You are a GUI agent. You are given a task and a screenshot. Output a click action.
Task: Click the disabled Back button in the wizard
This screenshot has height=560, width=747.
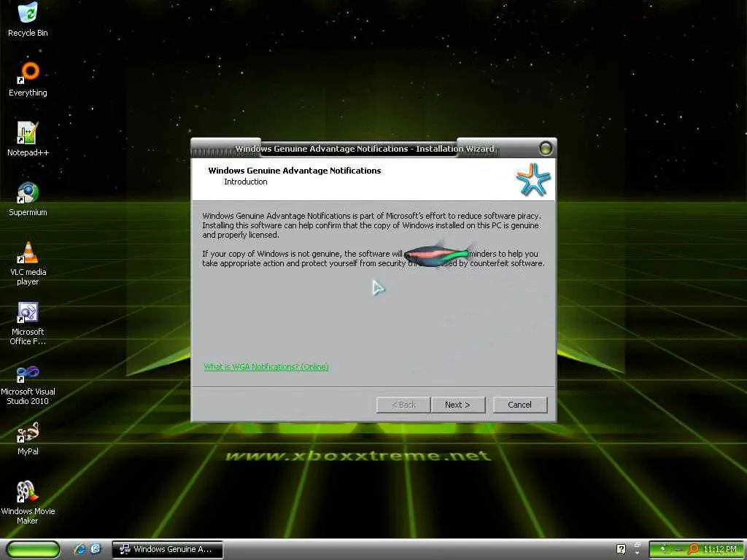(403, 405)
